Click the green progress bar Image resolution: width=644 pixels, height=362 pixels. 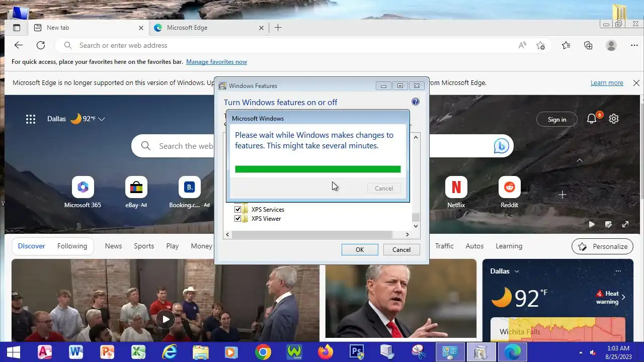pyautogui.click(x=318, y=169)
